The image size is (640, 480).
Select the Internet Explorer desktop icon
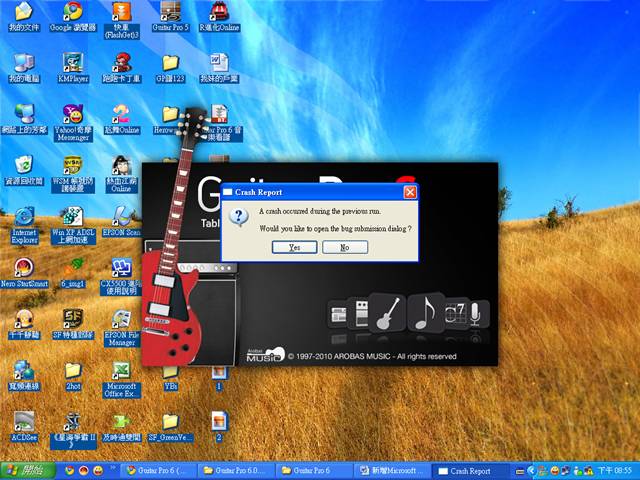(x=24, y=225)
